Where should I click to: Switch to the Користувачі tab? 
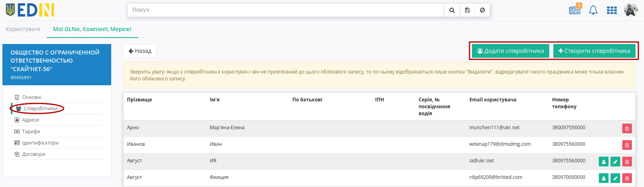(23, 29)
